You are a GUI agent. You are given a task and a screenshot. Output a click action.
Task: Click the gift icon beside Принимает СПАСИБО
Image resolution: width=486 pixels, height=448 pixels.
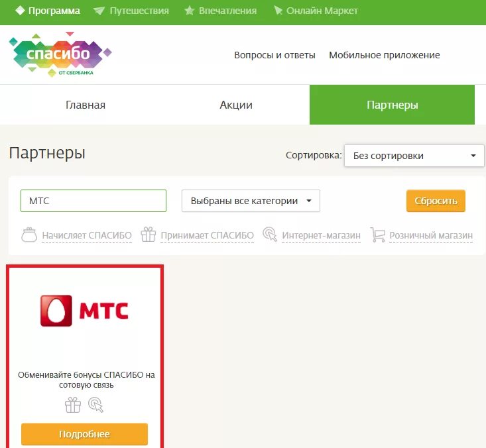point(149,234)
